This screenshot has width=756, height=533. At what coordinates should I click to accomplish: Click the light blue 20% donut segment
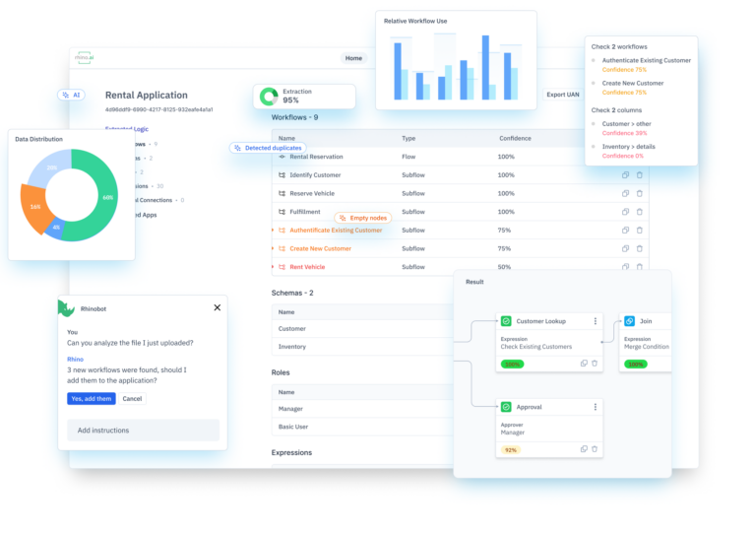(52, 167)
